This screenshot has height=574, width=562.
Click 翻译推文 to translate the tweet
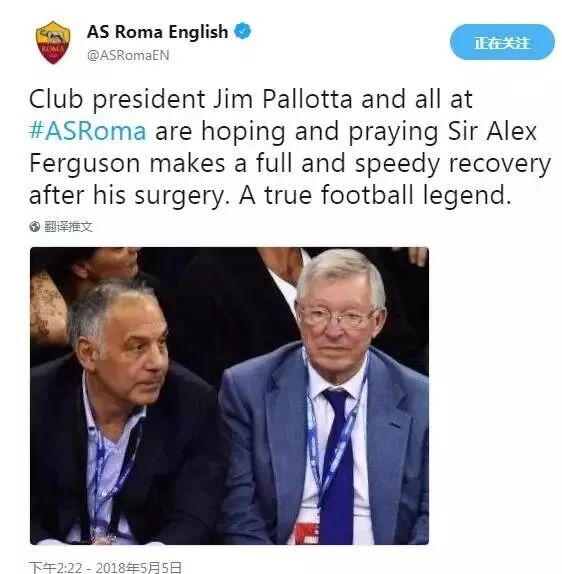(68, 227)
